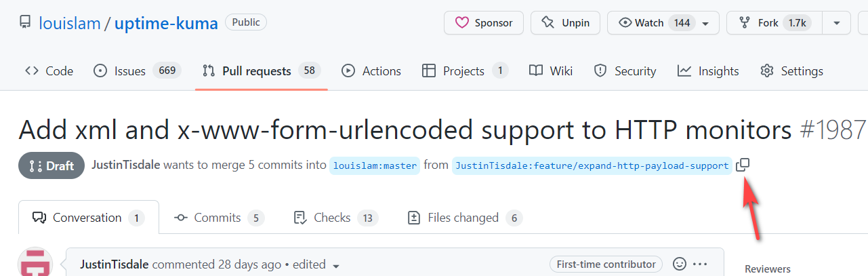The width and height of the screenshot is (868, 276).
Task: Unpin the repository
Action: (x=565, y=23)
